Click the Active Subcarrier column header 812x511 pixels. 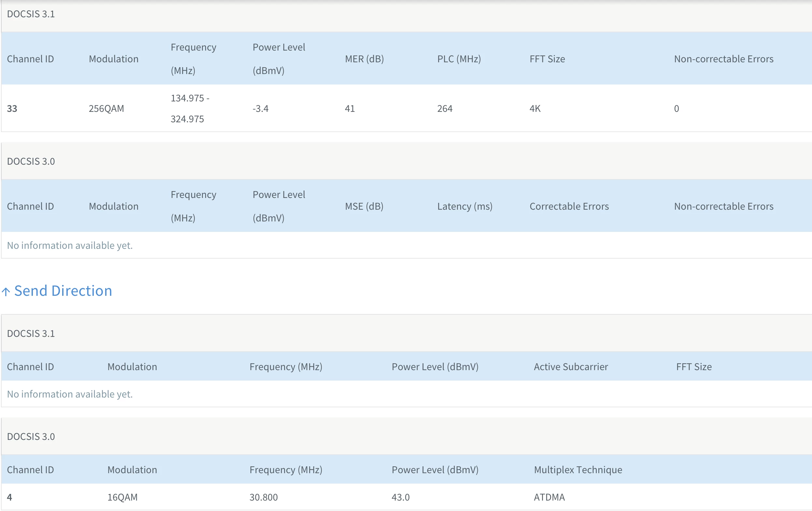pos(571,367)
